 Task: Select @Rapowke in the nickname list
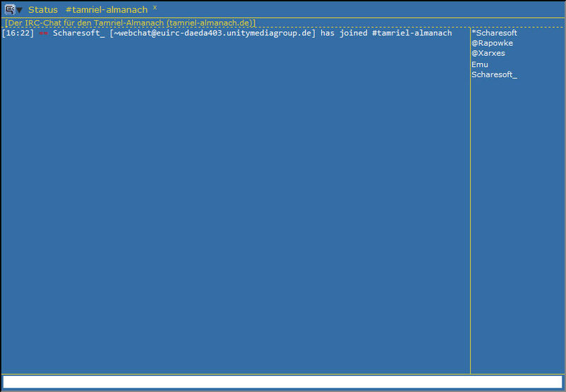[492, 43]
